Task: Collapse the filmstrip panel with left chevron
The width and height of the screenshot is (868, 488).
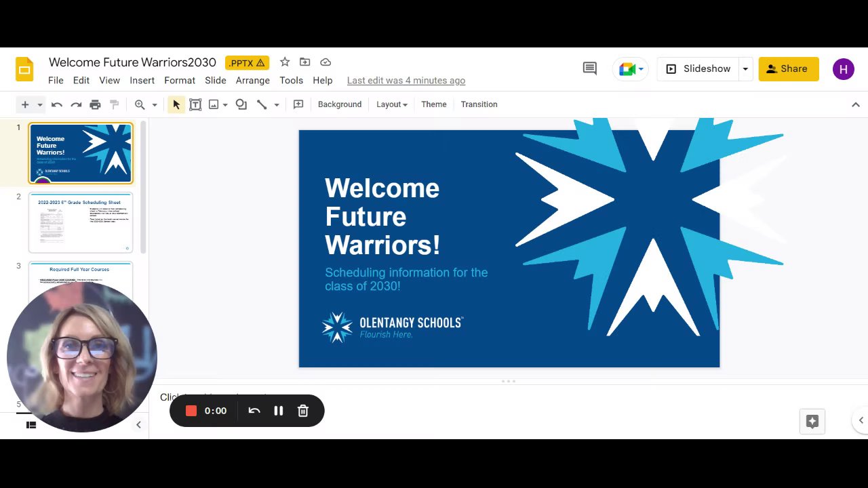Action: [138, 425]
